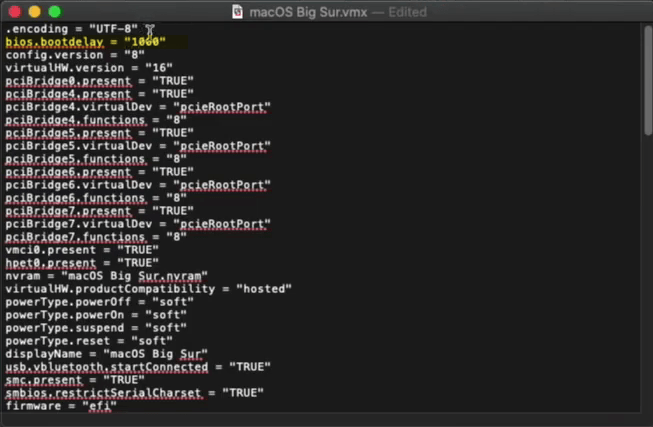Click the green zoom window button
This screenshot has height=427, width=653.
click(55, 12)
